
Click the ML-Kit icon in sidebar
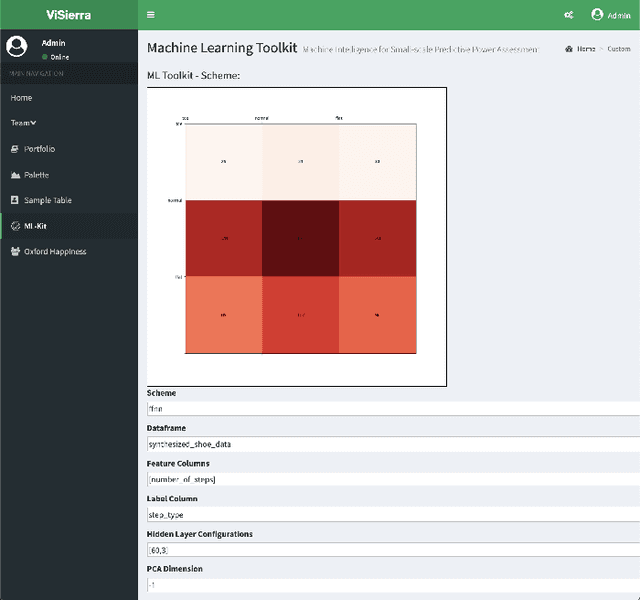15,226
